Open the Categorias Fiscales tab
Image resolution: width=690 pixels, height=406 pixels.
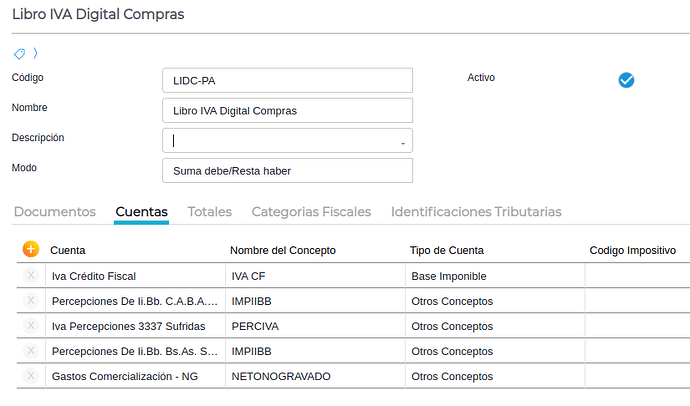tap(311, 212)
